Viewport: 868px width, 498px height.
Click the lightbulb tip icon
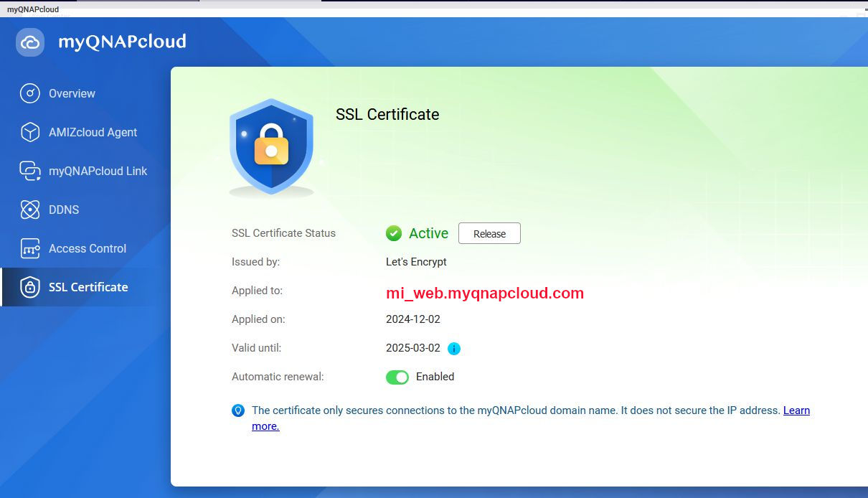pyautogui.click(x=238, y=410)
